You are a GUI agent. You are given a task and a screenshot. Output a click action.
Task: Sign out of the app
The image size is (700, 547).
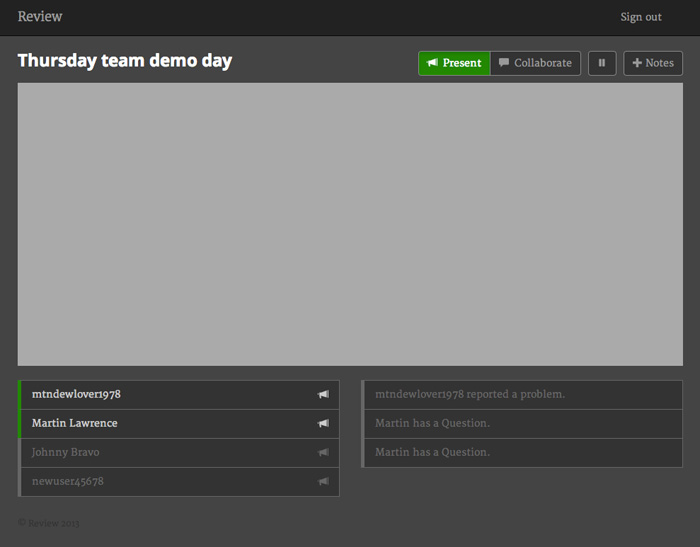point(641,17)
